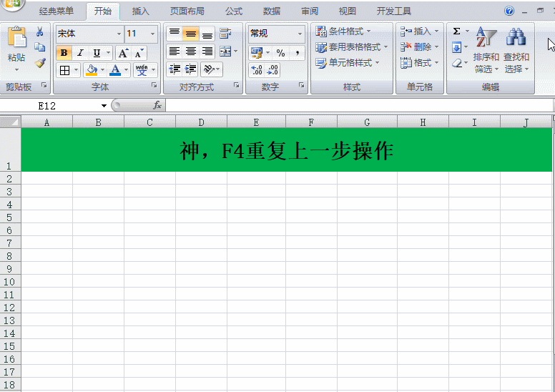Click the wén phonetic guide icon
The width and height of the screenshot is (555, 392).
pos(142,70)
